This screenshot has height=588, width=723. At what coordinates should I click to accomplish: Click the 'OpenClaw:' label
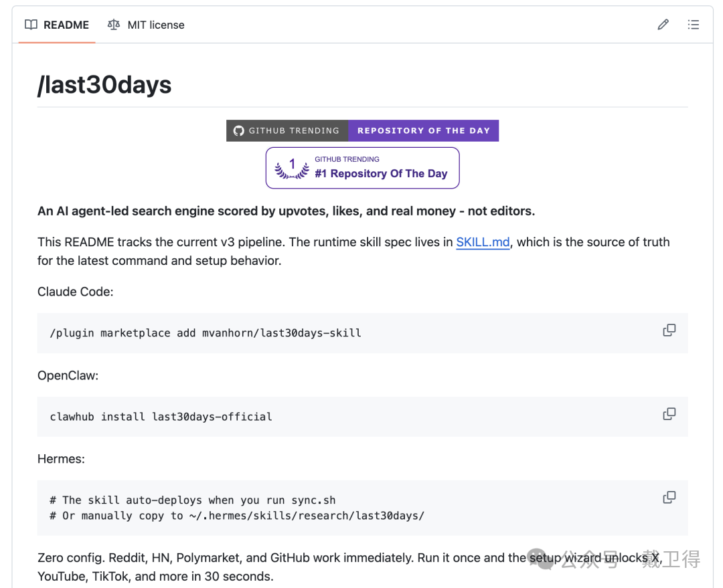[x=68, y=375]
